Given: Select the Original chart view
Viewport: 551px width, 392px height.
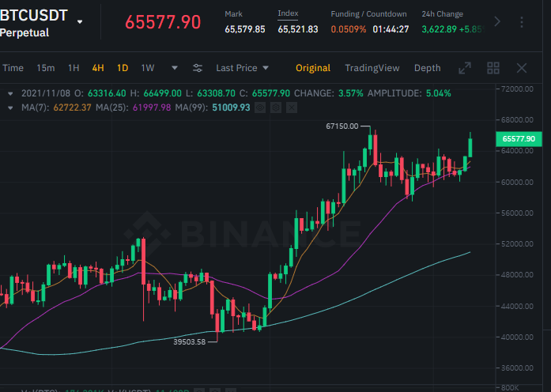Looking at the screenshot, I should pos(313,68).
